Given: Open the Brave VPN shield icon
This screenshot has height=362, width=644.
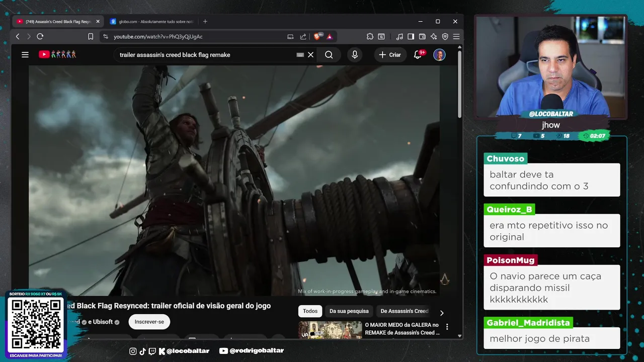Looking at the screenshot, I should [445, 36].
